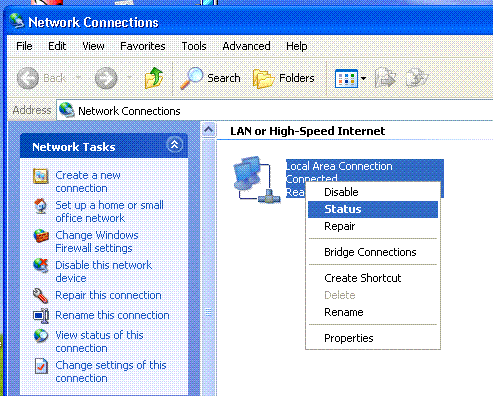Click the Network Connections address field
Viewport: 493px width, 396px height.
275,110
